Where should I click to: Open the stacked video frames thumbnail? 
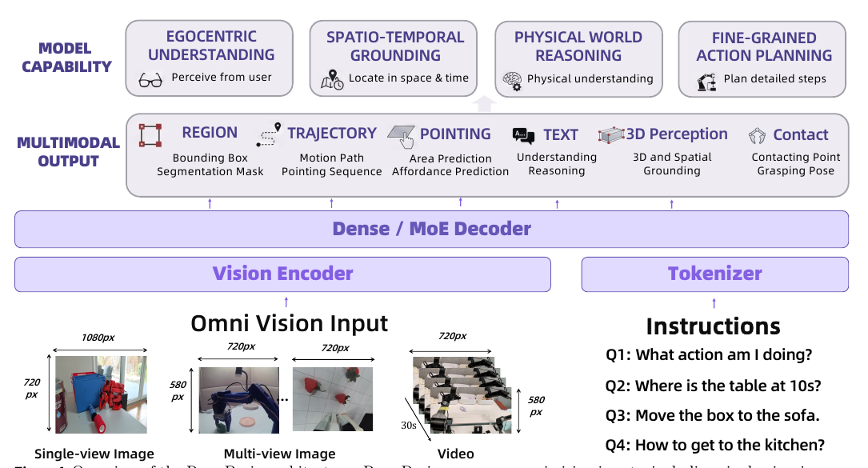[462, 394]
